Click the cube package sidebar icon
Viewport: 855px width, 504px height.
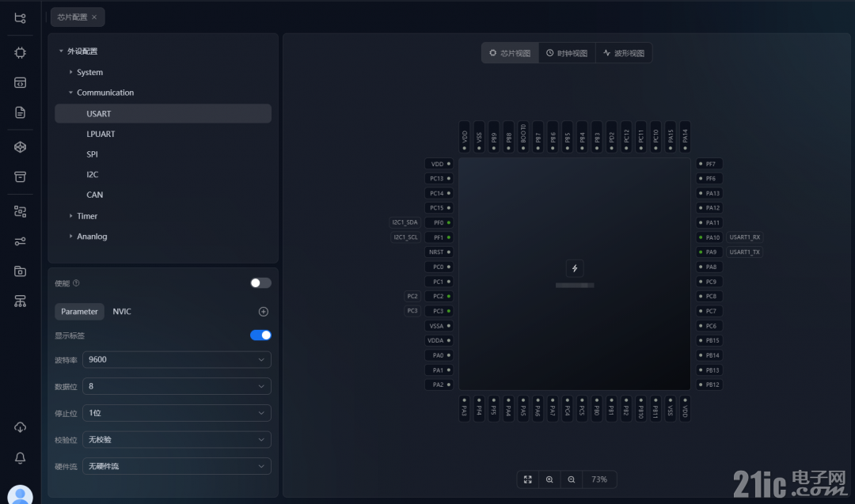pos(20,147)
